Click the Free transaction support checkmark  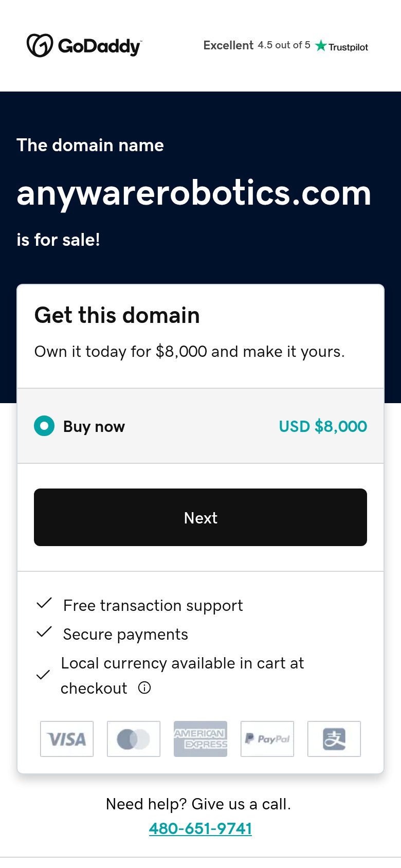[44, 603]
